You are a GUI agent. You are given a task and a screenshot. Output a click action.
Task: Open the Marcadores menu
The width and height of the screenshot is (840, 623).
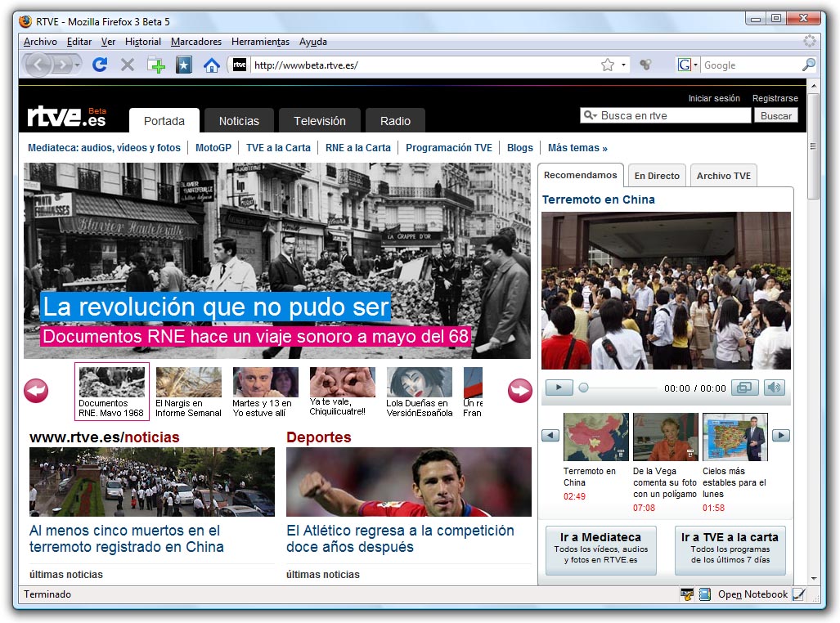pos(196,42)
